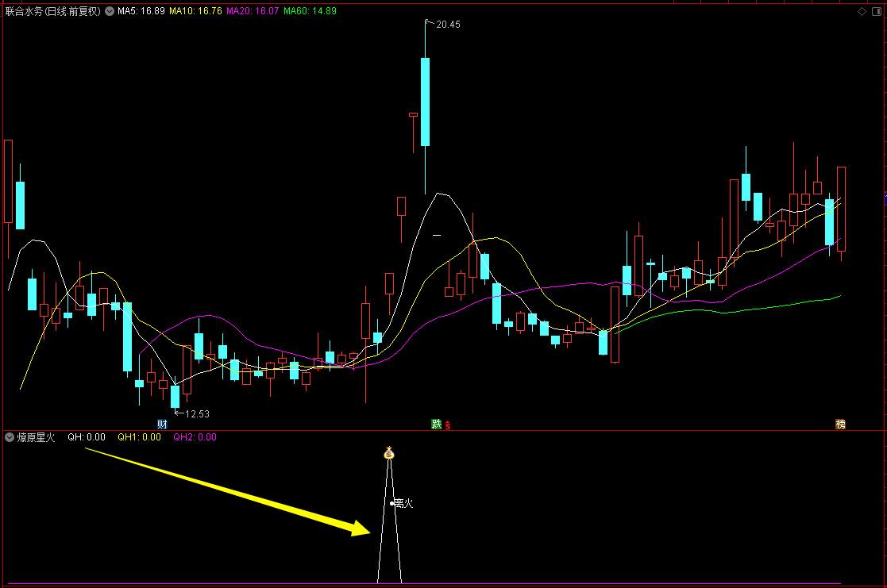Click the QH2: 0.00 value label
Viewport: 887px width, 588px height.
click(x=195, y=437)
